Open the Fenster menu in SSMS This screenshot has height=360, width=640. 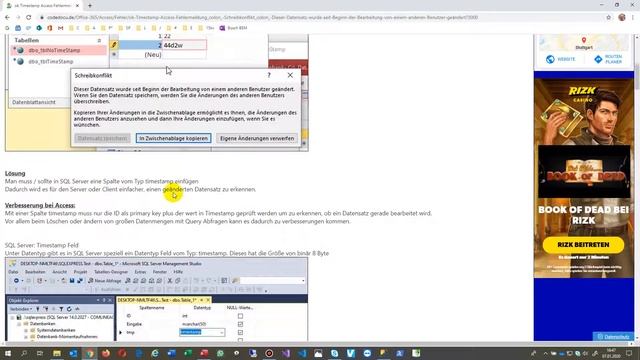pyautogui.click(x=160, y=272)
